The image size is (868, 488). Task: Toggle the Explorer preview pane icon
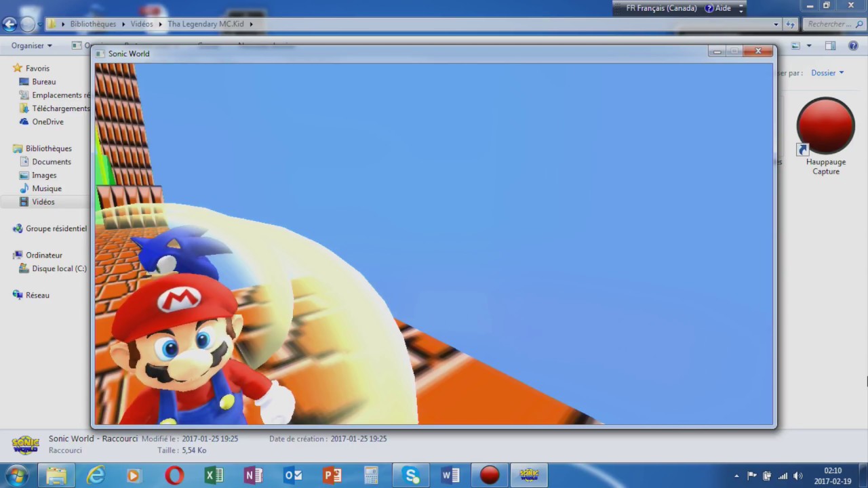(830, 46)
